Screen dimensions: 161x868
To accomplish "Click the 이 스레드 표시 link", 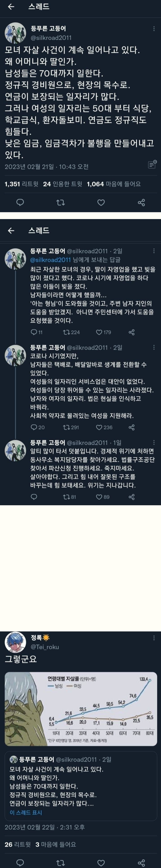I will click(26, 812).
